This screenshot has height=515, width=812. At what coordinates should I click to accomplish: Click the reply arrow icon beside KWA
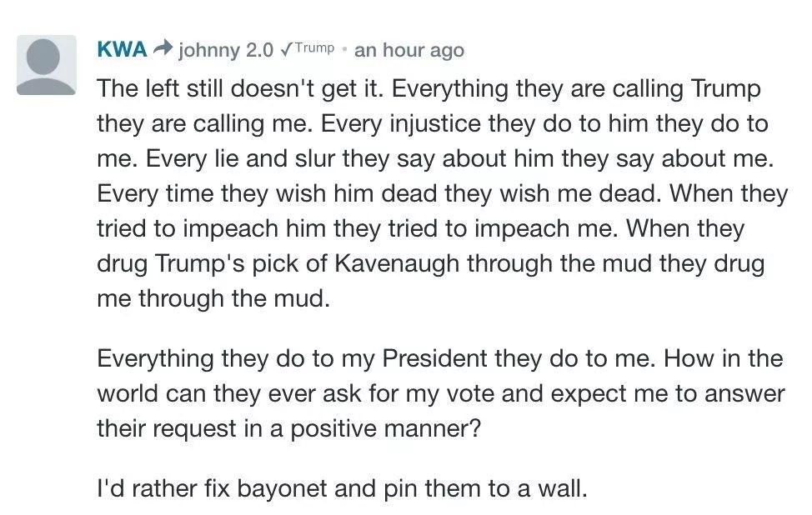pos(163,49)
